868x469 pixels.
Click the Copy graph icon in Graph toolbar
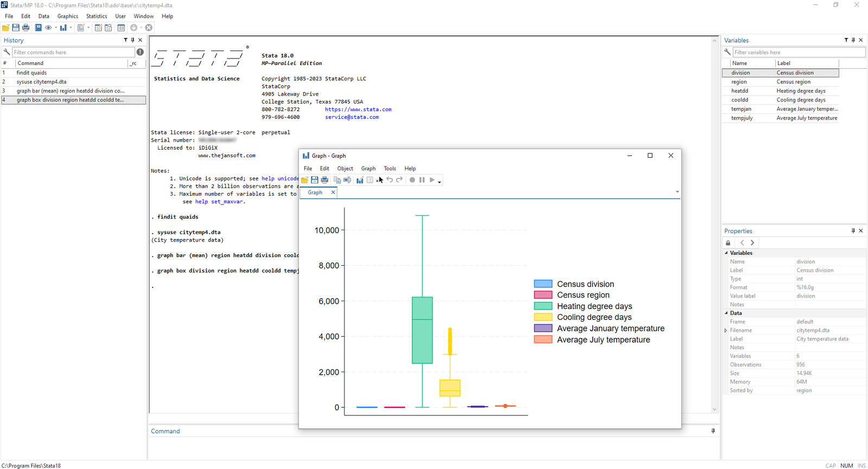(337, 180)
